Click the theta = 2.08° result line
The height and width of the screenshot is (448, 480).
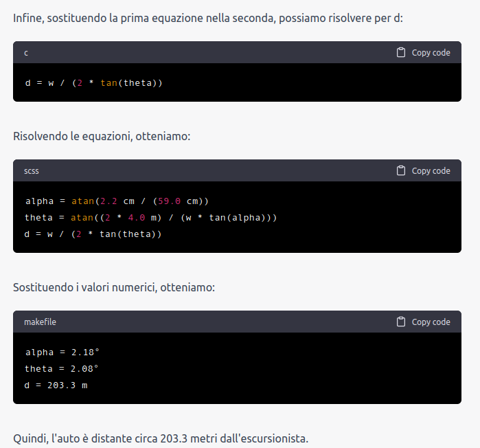(x=62, y=369)
